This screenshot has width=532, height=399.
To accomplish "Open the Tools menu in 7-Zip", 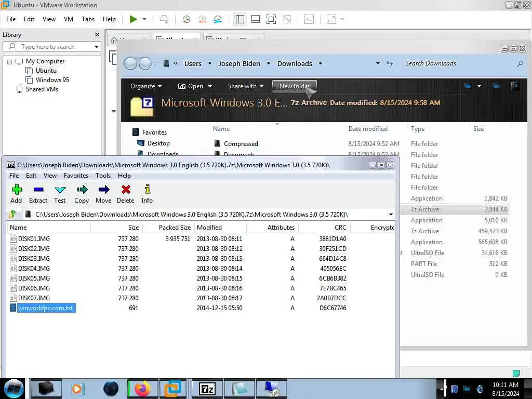I will coord(103,176).
